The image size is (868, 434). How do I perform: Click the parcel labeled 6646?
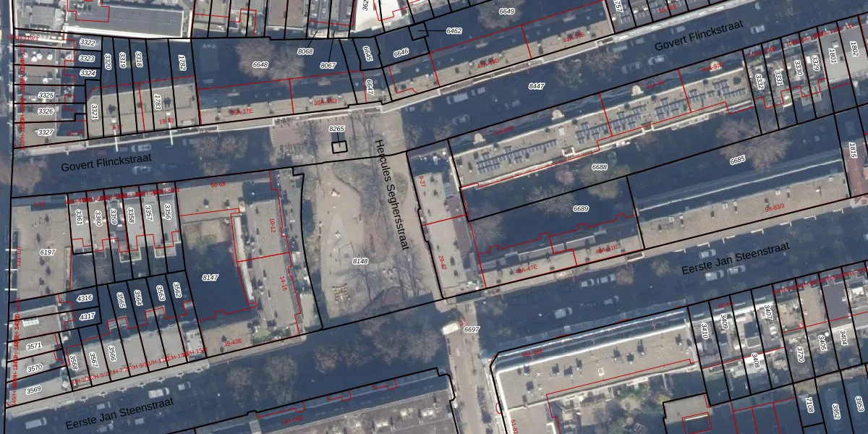pos(401,52)
